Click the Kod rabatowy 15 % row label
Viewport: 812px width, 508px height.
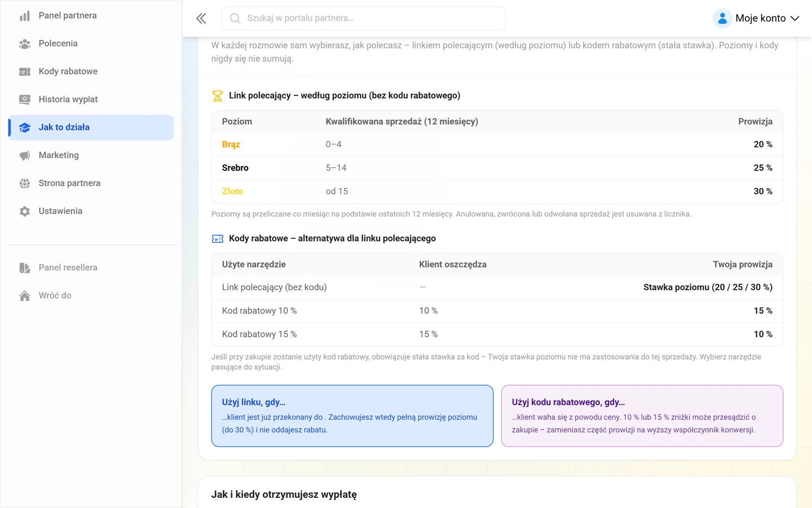tap(259, 335)
